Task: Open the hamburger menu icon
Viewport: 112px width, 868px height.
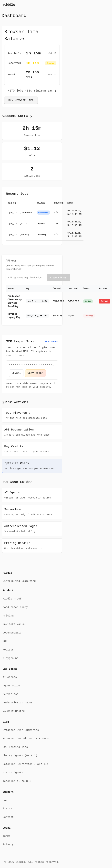Action: 57,5
